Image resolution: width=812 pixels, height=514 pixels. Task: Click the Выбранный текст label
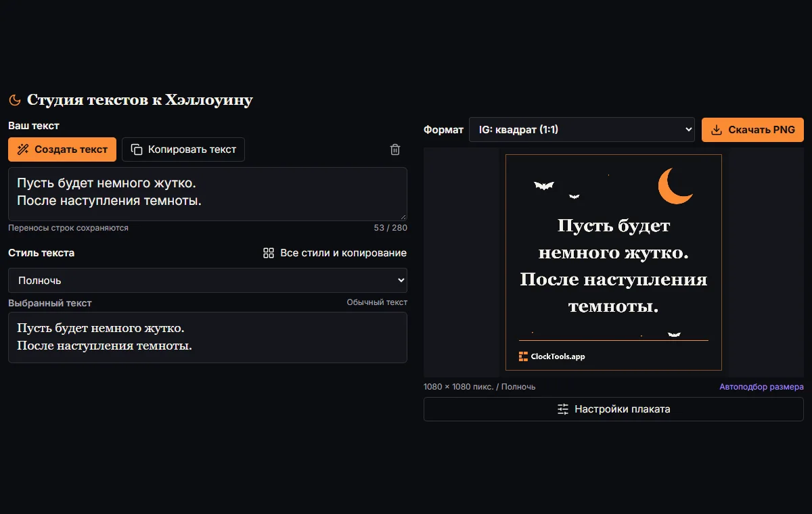[50, 303]
